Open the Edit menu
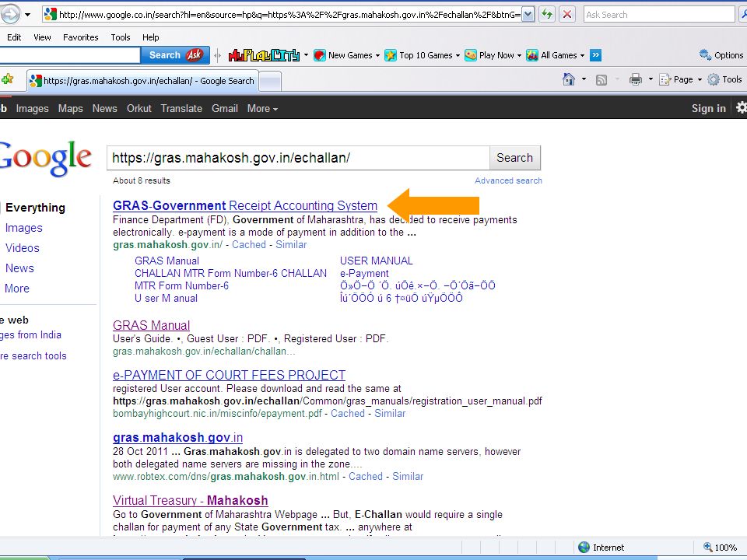Viewport: 747px width, 560px height. tap(14, 37)
